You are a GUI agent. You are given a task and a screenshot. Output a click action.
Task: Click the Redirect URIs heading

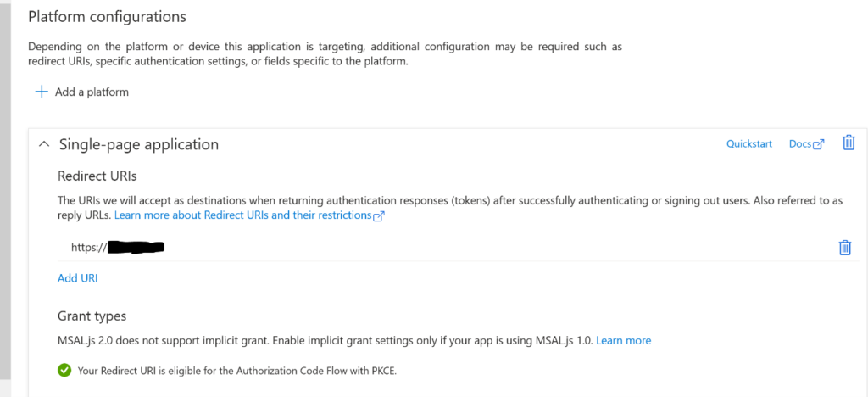tap(97, 176)
